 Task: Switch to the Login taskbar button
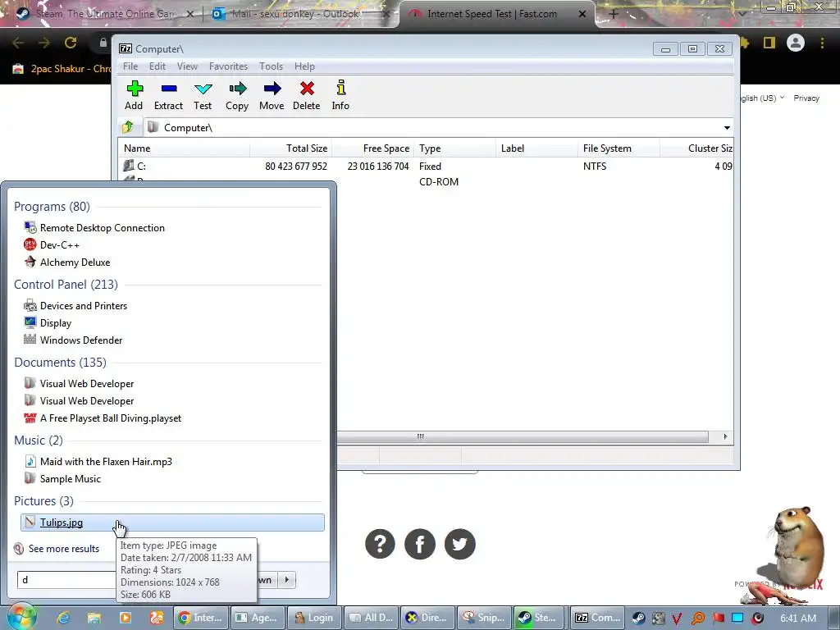pyautogui.click(x=314, y=618)
